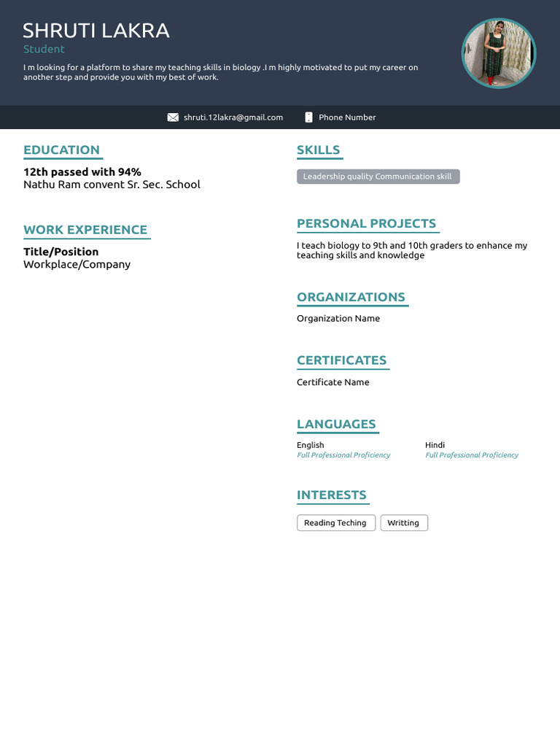Click the proficiency level under English
The width and height of the screenshot is (560, 747).
343,455
